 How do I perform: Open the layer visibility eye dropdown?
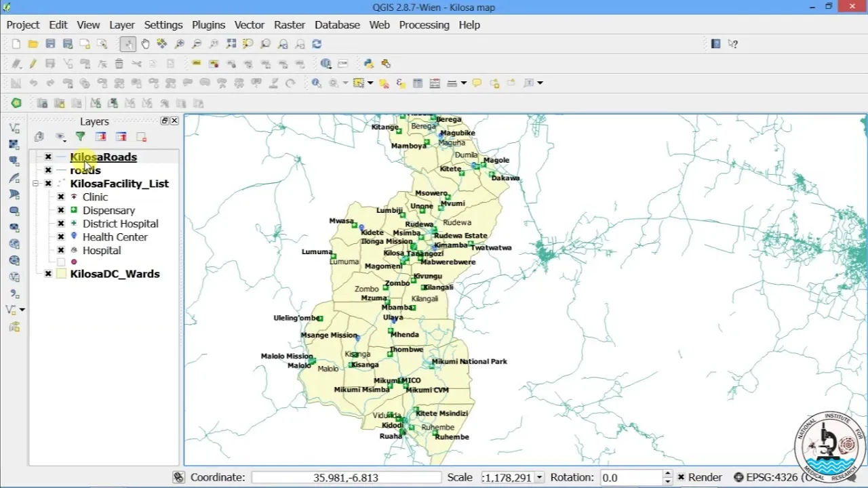click(x=61, y=137)
